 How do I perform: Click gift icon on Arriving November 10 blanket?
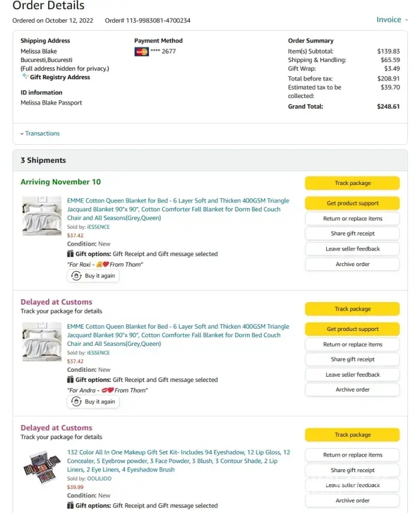[70, 254]
